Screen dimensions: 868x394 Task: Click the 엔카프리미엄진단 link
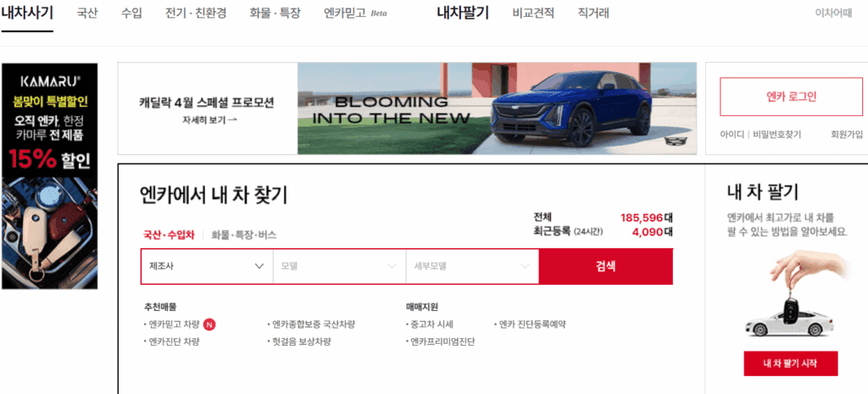[442, 342]
